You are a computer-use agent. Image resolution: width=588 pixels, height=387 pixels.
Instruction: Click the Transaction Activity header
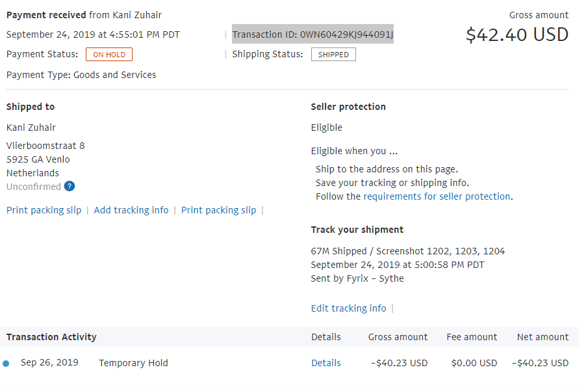tap(51, 337)
